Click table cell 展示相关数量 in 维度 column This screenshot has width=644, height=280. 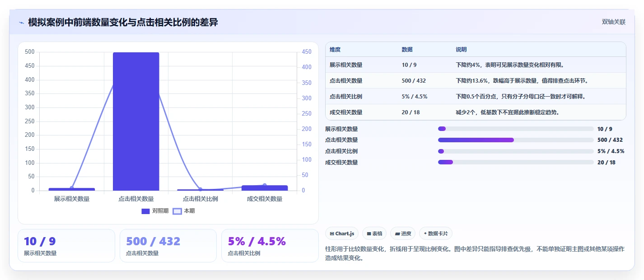[346, 65]
